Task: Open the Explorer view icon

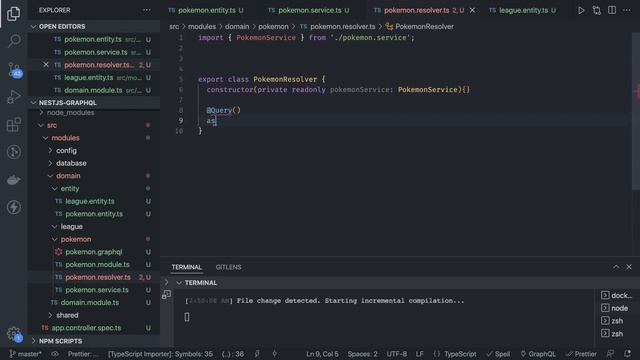Action: point(13,14)
